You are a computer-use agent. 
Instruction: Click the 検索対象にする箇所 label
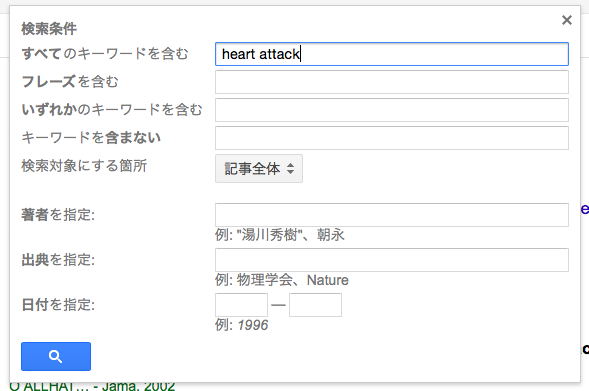84,166
